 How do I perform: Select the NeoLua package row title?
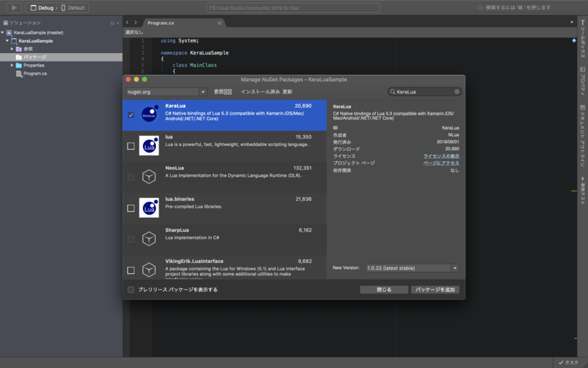coord(174,168)
